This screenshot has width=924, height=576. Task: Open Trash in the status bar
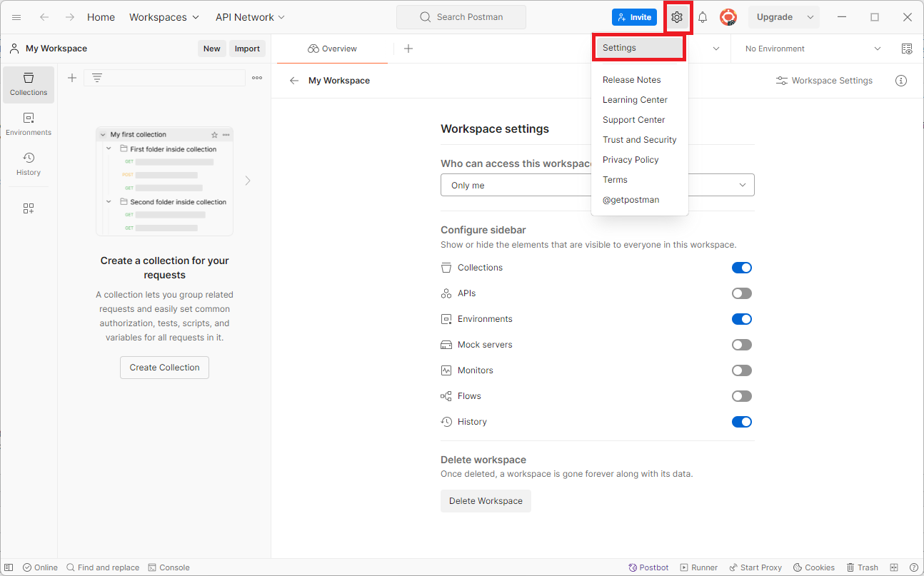[862, 567]
